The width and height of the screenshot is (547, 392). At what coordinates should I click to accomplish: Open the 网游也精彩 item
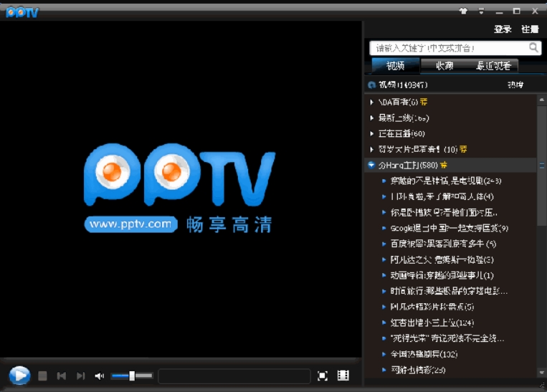click(x=417, y=370)
